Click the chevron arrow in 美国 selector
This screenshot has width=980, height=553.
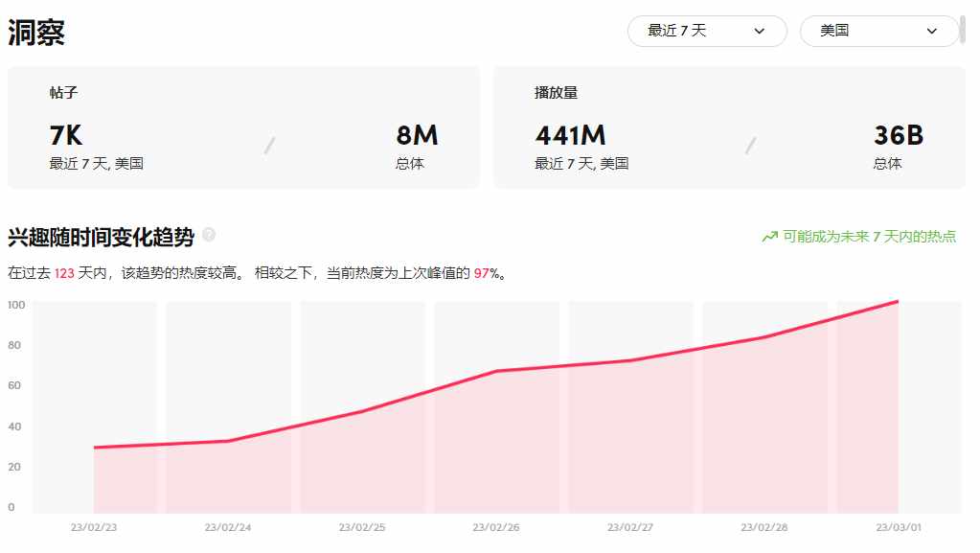coord(932,31)
